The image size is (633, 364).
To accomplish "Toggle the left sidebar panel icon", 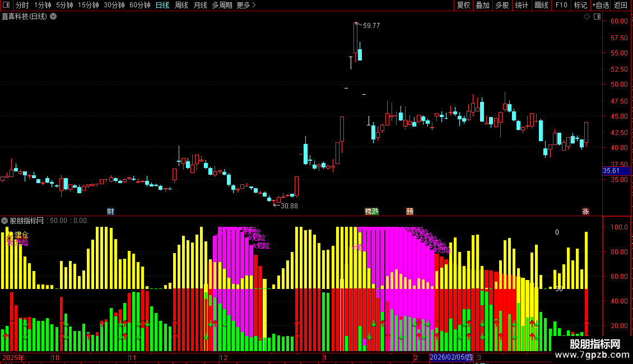I will point(6,5).
